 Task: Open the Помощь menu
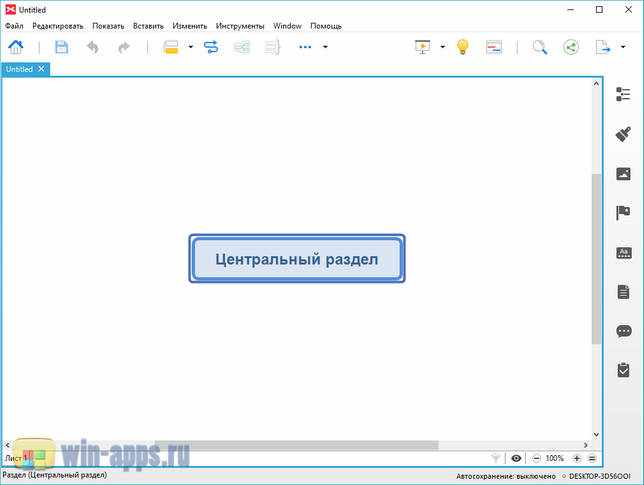(326, 26)
